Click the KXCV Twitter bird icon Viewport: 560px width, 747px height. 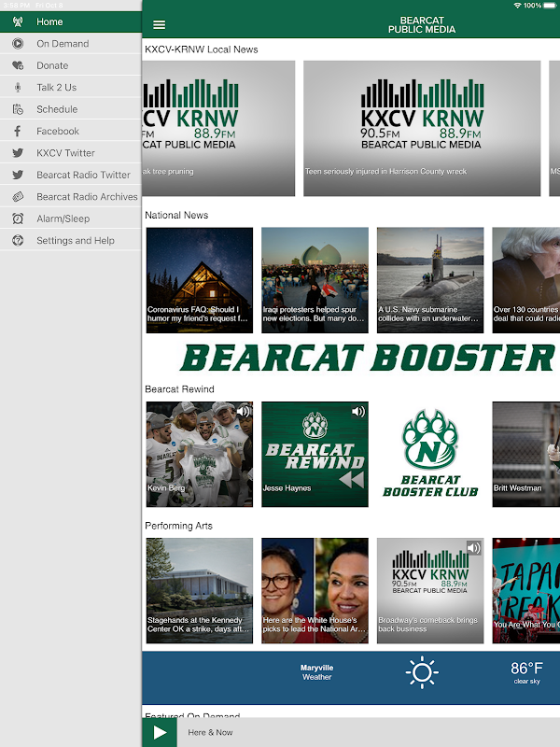click(x=18, y=153)
